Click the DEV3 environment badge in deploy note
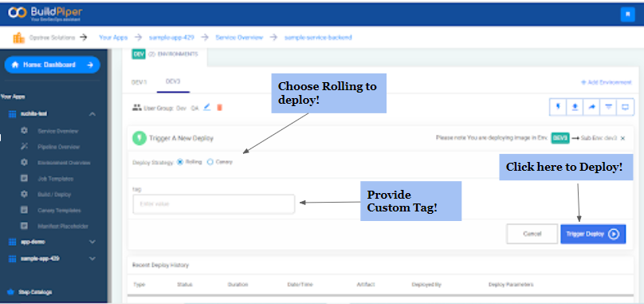Viewport: 644px width, 304px height. tap(560, 138)
